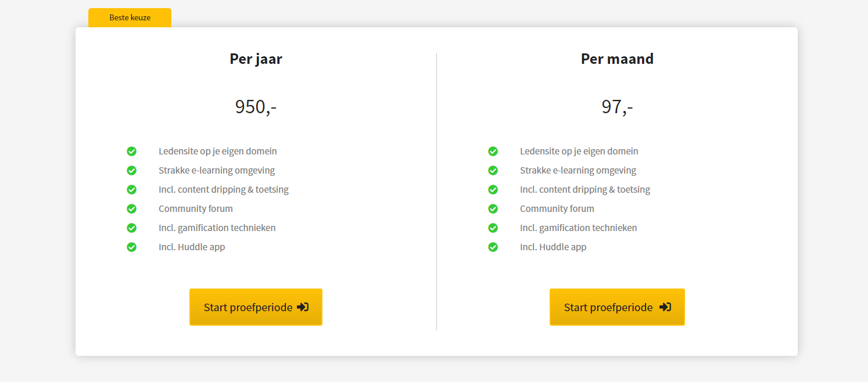Click checkmark beside yearly Ledensite op je eigen domein
The height and width of the screenshot is (382, 868).
pyautogui.click(x=131, y=152)
